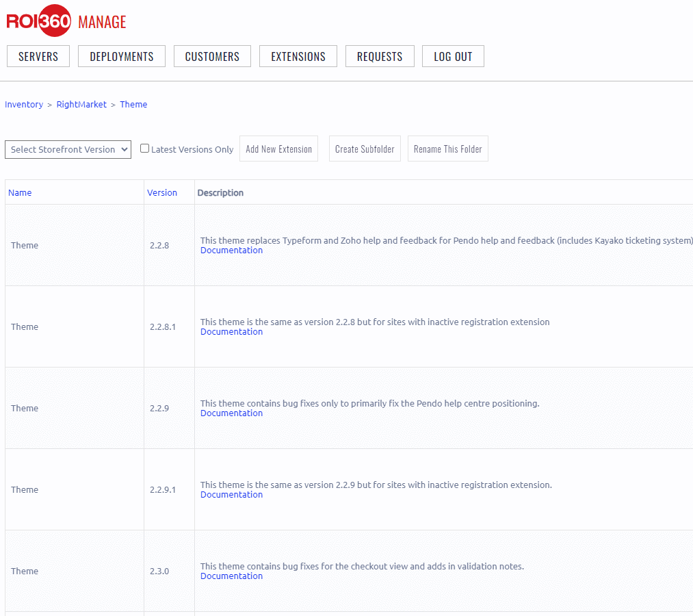Image resolution: width=693 pixels, height=616 pixels.
Task: Expand the Select Storefront Version dropdown
Action: point(68,149)
